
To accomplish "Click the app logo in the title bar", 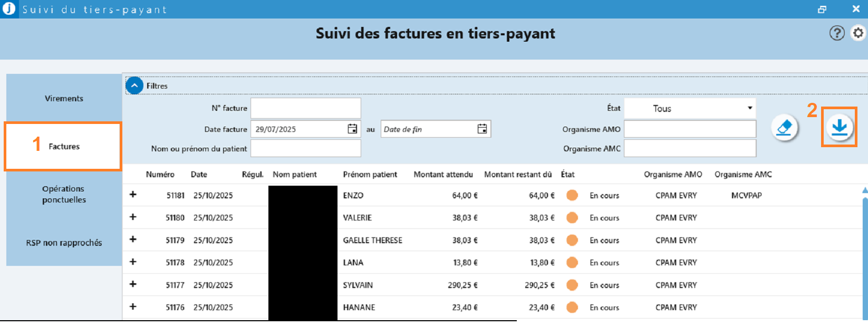I will point(8,9).
